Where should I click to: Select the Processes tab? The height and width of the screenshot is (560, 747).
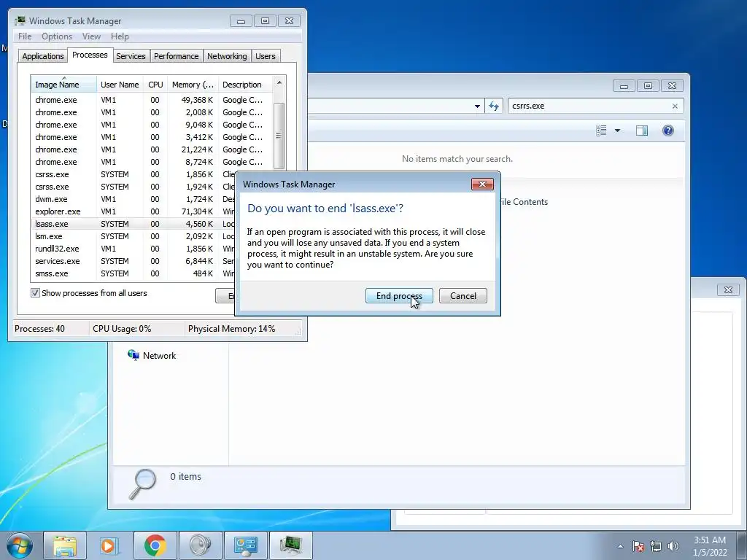[x=90, y=55]
